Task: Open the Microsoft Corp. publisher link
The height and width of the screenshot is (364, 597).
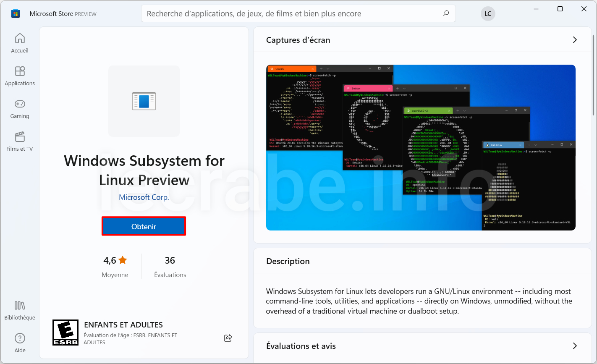Action: tap(144, 197)
